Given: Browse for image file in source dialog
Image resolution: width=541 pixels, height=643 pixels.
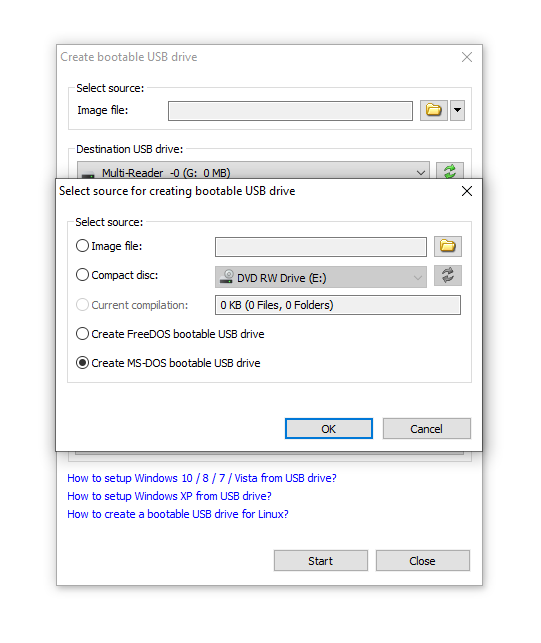Looking at the screenshot, I should point(447,246).
